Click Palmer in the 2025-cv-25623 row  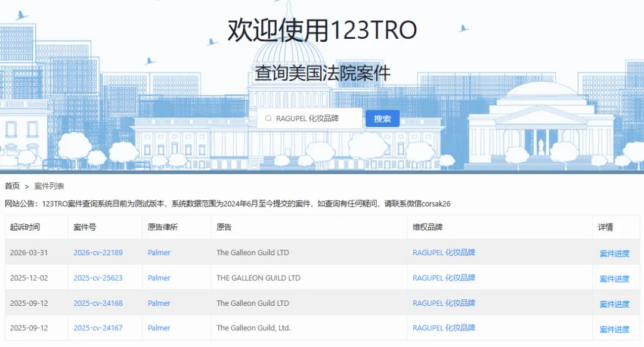pyautogui.click(x=159, y=278)
